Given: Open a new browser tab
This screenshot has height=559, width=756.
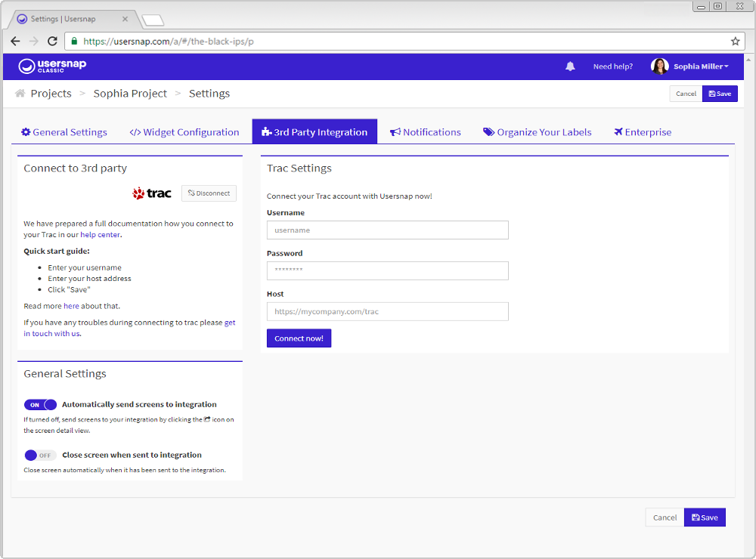Looking at the screenshot, I should click(153, 20).
